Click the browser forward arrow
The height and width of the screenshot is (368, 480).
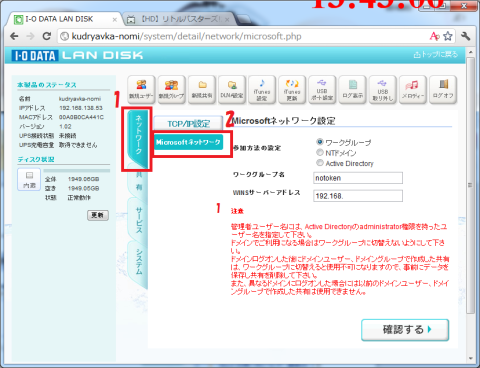coord(30,36)
